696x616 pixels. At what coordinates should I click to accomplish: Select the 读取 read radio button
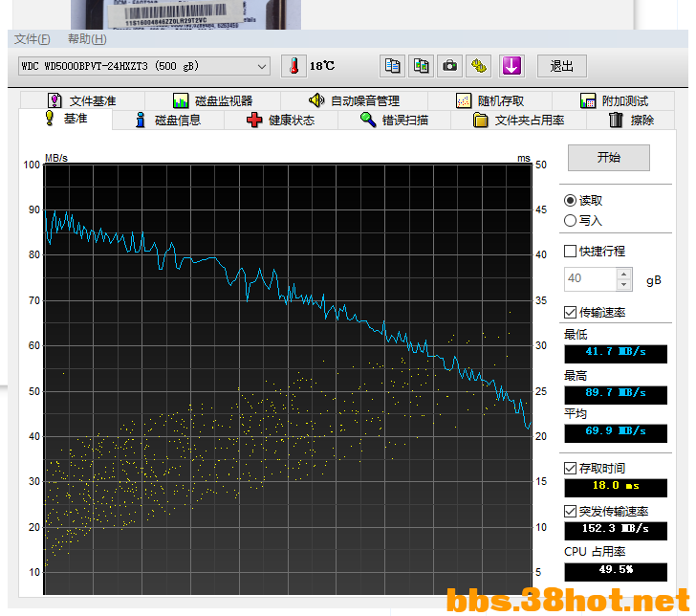571,201
